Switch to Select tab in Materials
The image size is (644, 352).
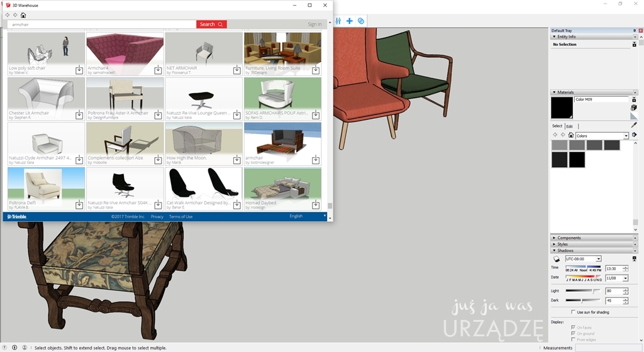pyautogui.click(x=557, y=126)
